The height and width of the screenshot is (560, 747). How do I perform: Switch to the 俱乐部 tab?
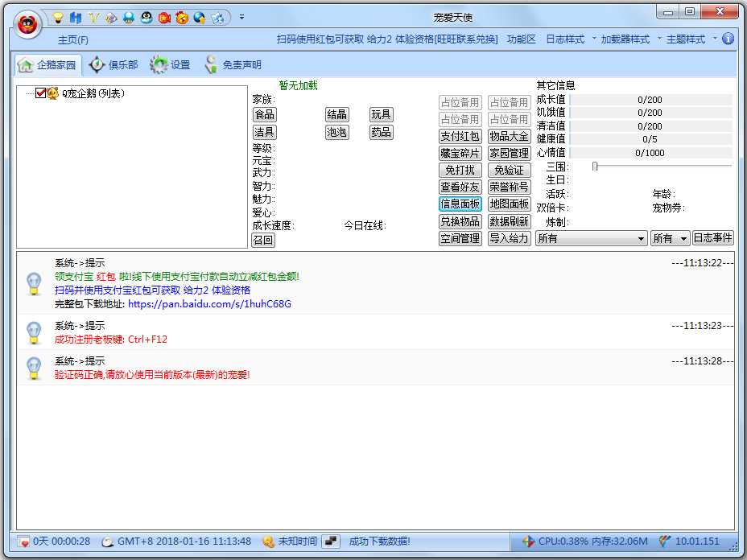pyautogui.click(x=113, y=64)
